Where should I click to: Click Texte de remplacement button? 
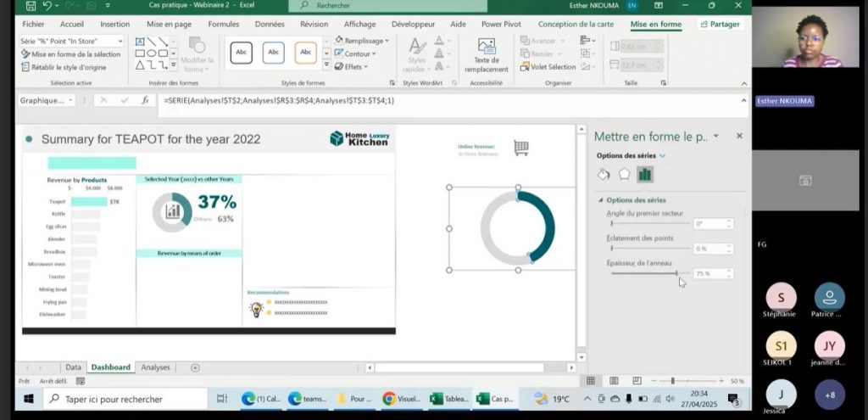486,55
